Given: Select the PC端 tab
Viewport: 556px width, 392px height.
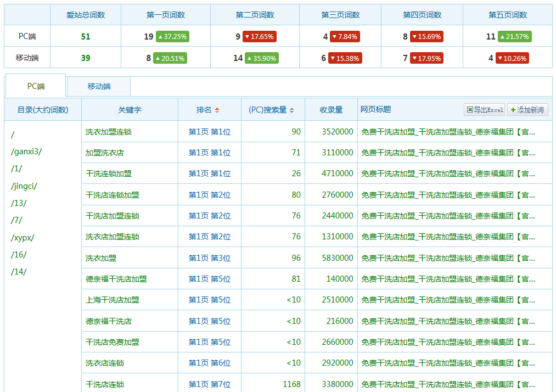Looking at the screenshot, I should click(36, 86).
